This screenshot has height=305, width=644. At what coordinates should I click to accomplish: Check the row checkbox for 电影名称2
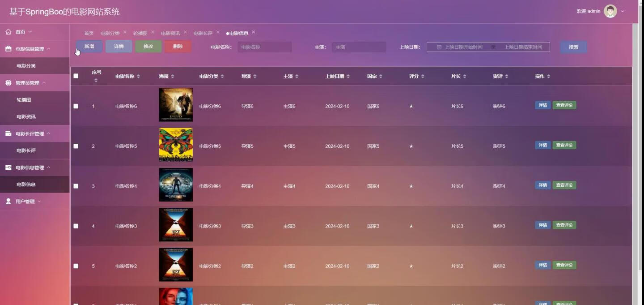pos(76,266)
